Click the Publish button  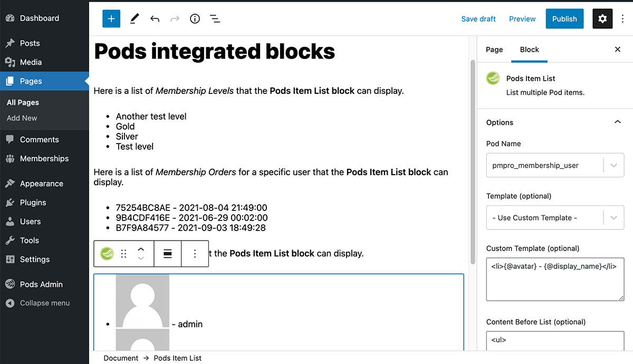pos(564,18)
